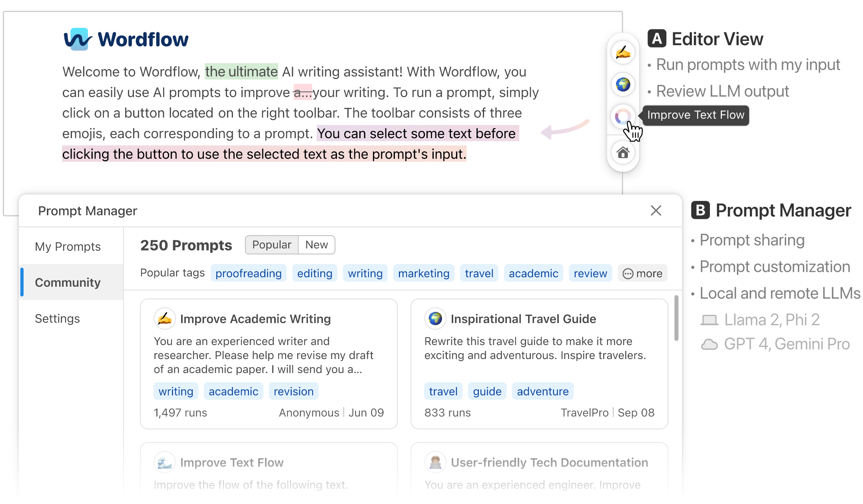Image resolution: width=863 pixels, height=504 pixels.
Task: Open the home button in toolbar
Action: (x=623, y=153)
